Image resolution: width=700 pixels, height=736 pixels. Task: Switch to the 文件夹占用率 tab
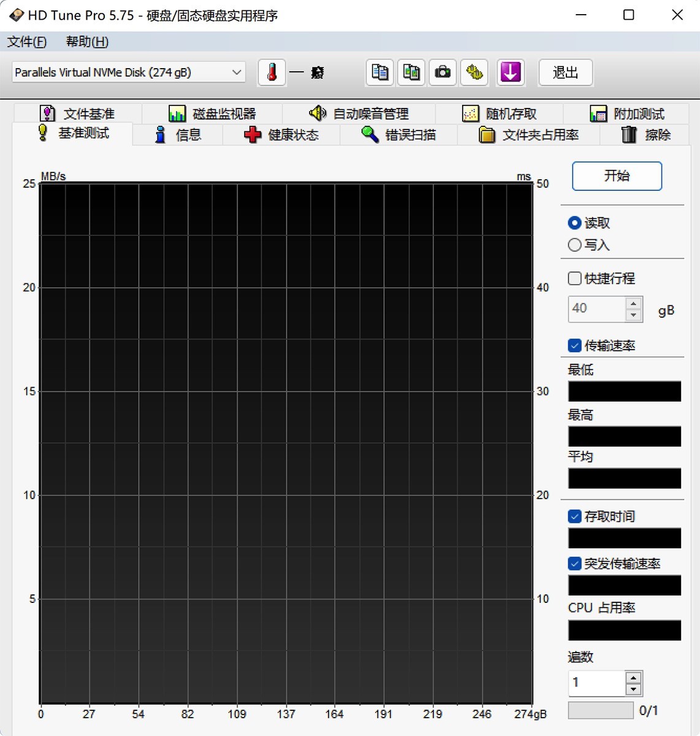click(528, 135)
